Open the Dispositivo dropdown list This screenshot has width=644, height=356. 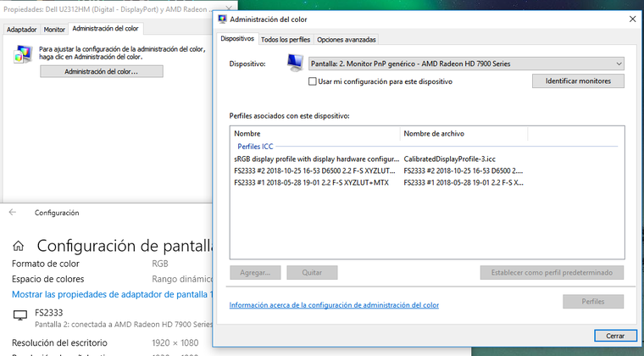click(466, 64)
